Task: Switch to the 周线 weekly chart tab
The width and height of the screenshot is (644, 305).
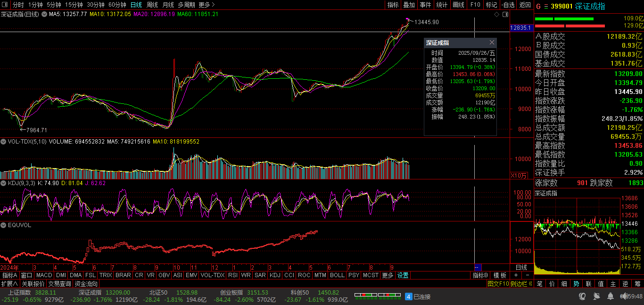Action: tap(152, 5)
